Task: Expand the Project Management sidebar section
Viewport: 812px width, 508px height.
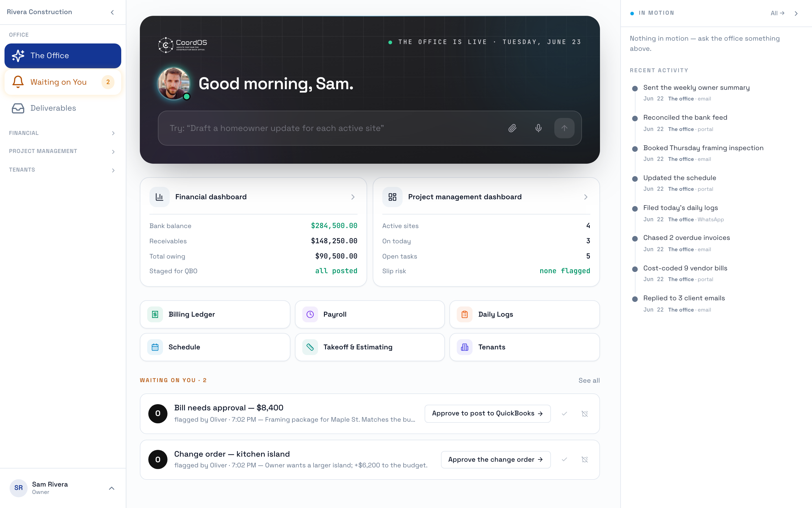Action: [x=63, y=151]
